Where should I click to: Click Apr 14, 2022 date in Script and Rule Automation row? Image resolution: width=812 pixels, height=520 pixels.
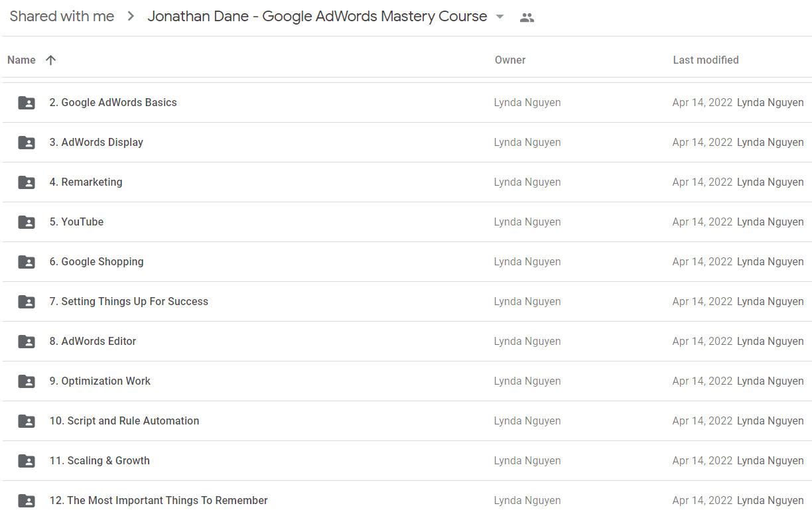(x=703, y=421)
